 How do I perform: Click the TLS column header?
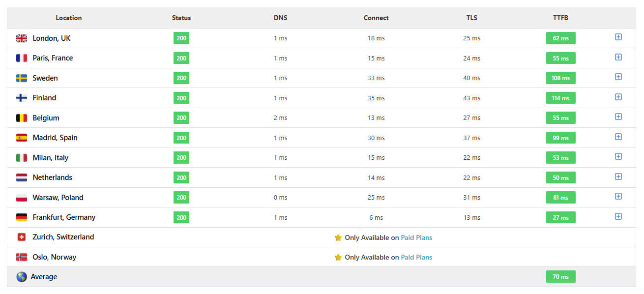point(472,18)
